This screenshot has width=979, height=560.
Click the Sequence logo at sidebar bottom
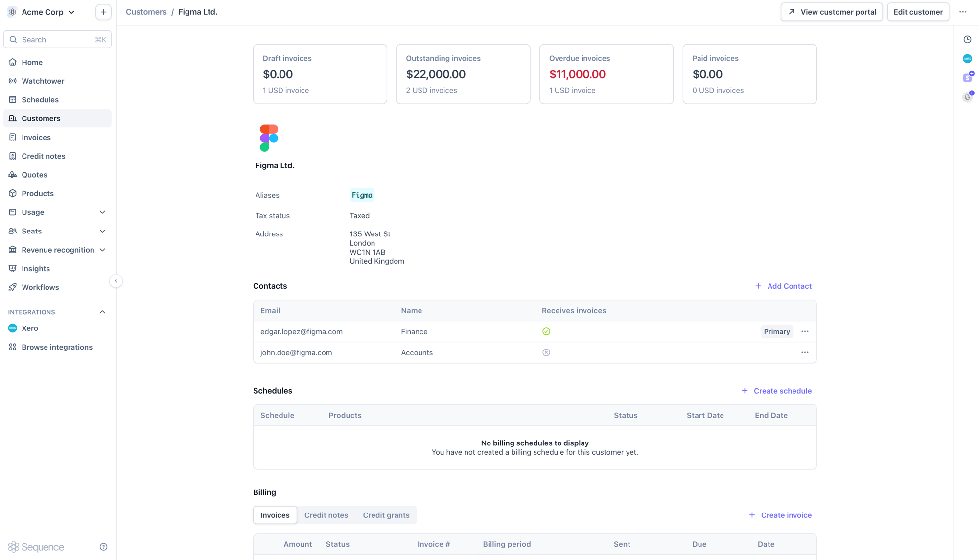pyautogui.click(x=36, y=547)
